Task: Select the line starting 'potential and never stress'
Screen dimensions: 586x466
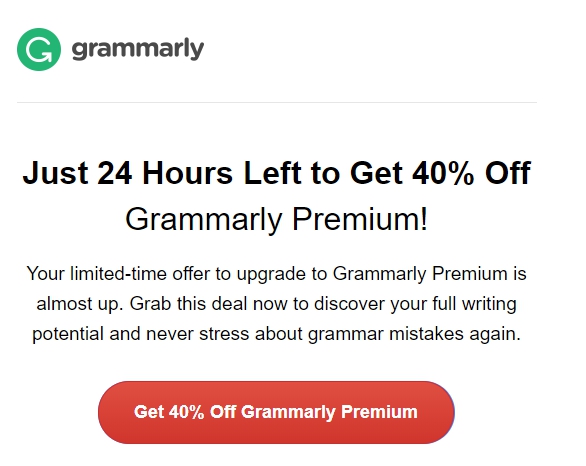Action: pos(276,334)
